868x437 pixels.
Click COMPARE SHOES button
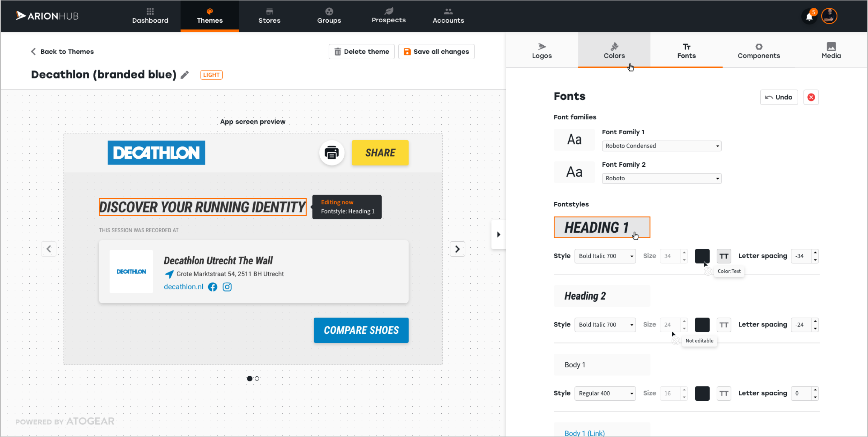[x=361, y=330]
